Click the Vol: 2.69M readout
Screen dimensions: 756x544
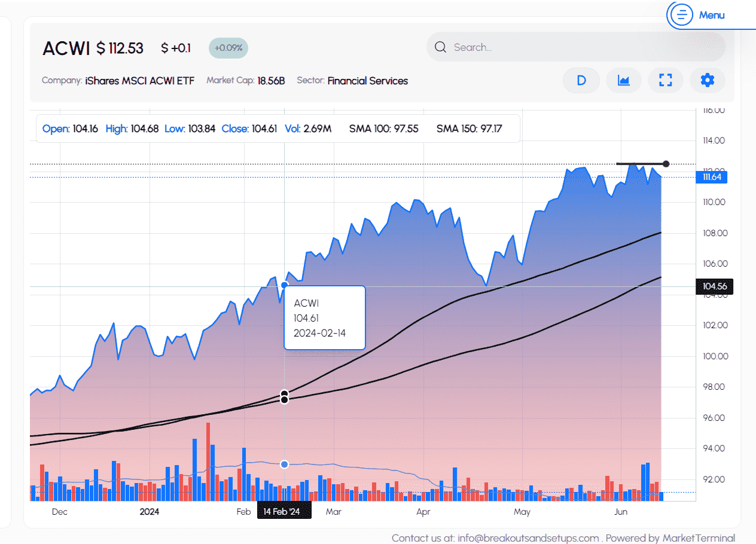pos(308,129)
